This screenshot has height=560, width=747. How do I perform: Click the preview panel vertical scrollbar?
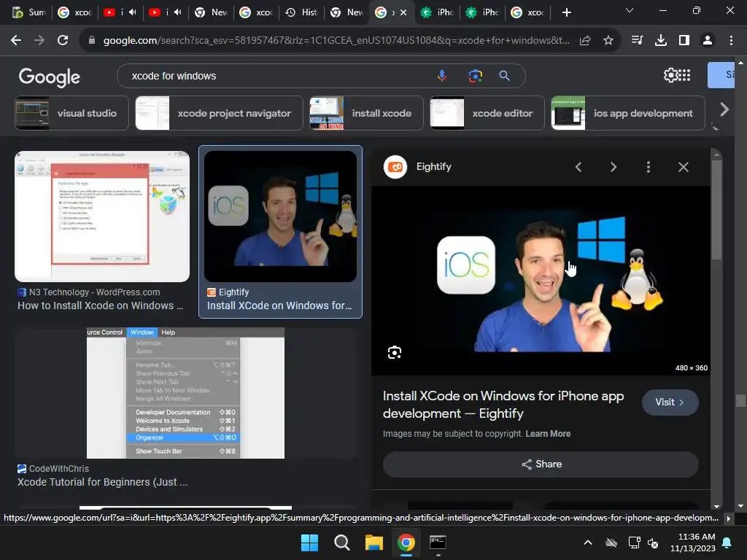click(716, 209)
